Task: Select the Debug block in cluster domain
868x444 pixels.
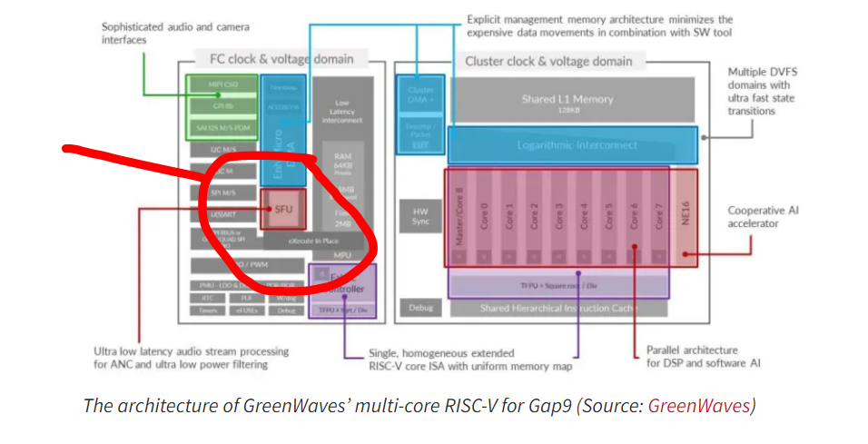Action: pyautogui.click(x=420, y=309)
